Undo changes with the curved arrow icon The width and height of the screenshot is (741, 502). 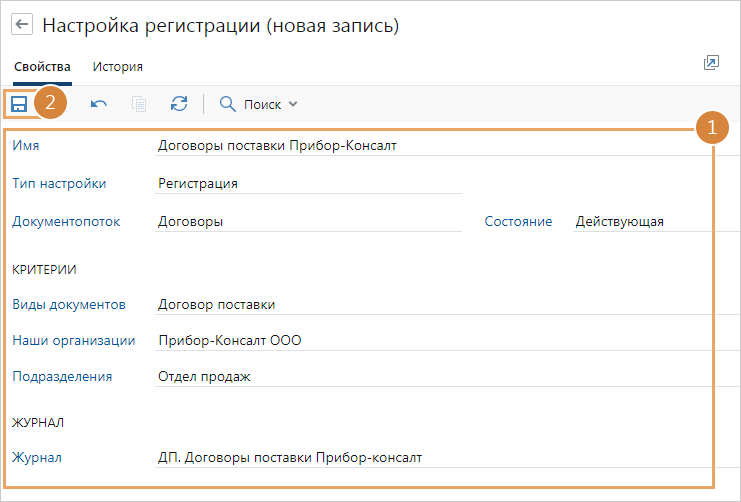click(99, 104)
